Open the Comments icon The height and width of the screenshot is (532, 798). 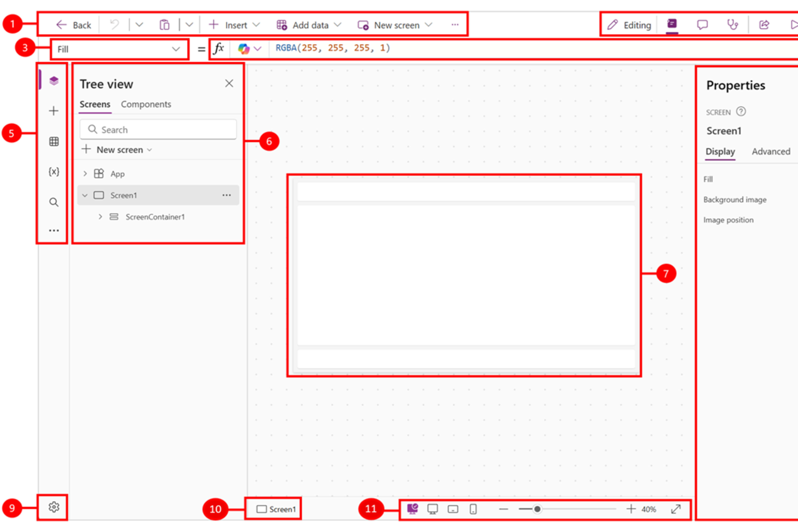[x=702, y=25]
